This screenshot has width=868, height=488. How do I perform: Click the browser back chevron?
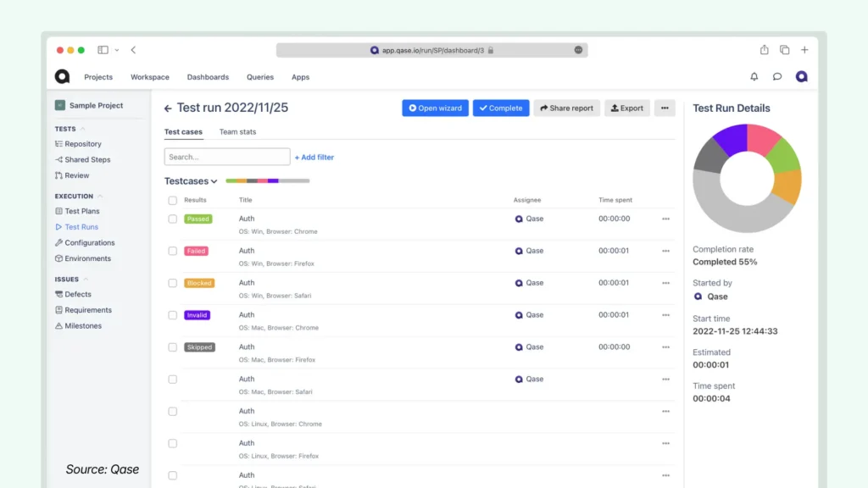click(133, 50)
